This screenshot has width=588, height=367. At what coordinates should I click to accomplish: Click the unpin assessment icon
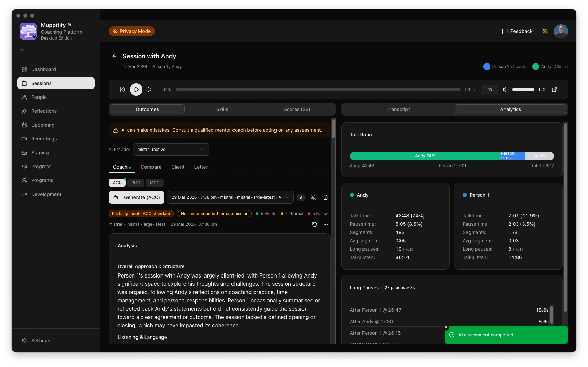point(313,197)
